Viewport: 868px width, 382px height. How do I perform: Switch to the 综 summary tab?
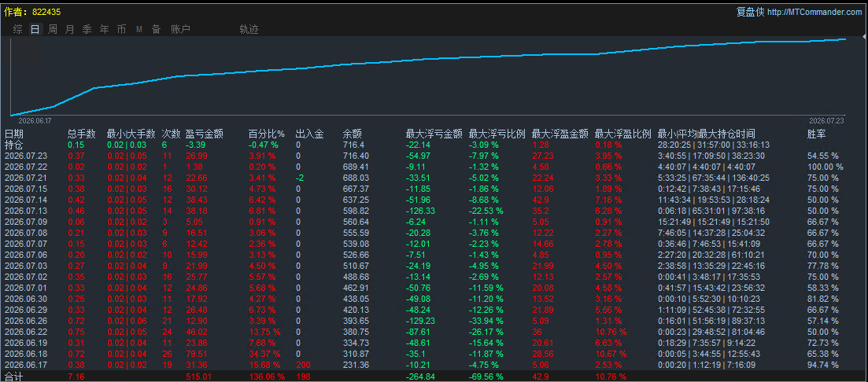pyautogui.click(x=18, y=29)
